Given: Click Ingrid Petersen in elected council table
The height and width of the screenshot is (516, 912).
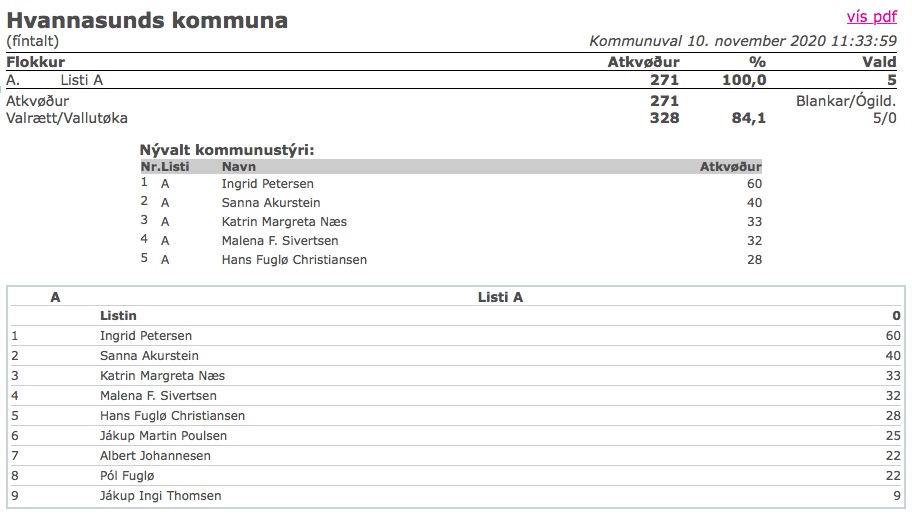Looking at the screenshot, I should (268, 184).
